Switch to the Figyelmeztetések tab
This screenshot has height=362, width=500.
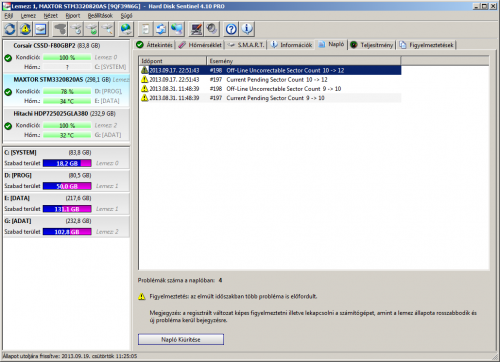(426, 45)
